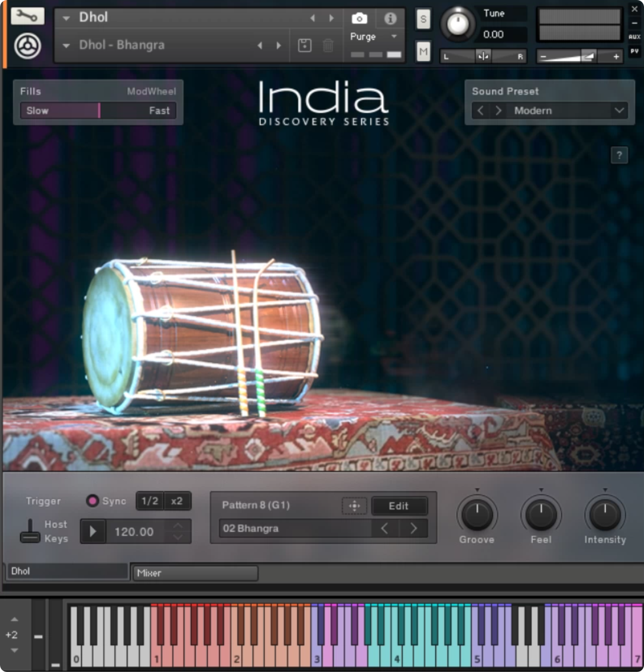Select the previous sound preset arrow
The width and height of the screenshot is (644, 672).
[x=480, y=111]
